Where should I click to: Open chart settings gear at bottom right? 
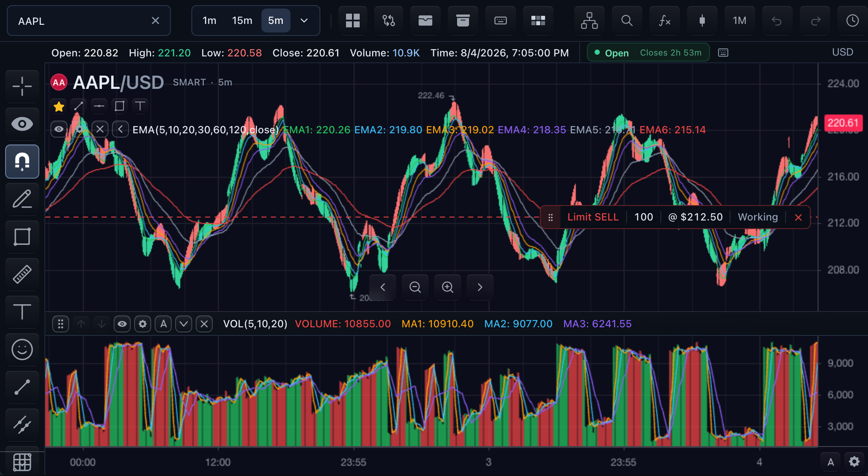tap(854, 462)
